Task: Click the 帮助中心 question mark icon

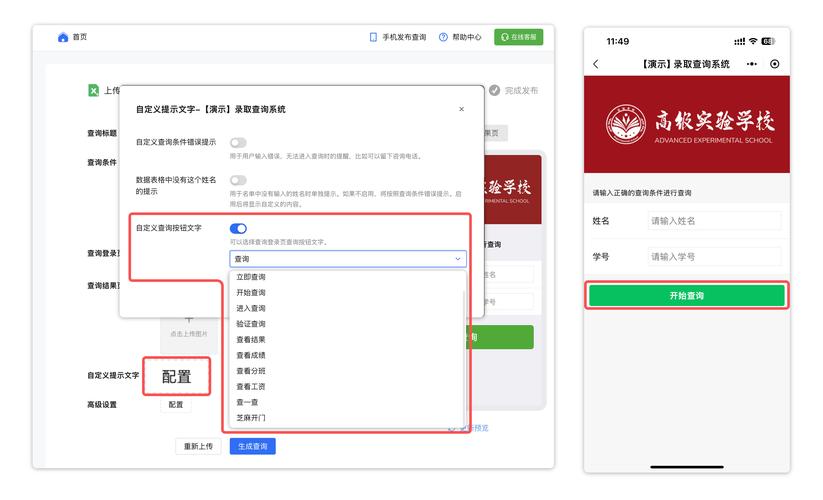Action: click(x=443, y=37)
